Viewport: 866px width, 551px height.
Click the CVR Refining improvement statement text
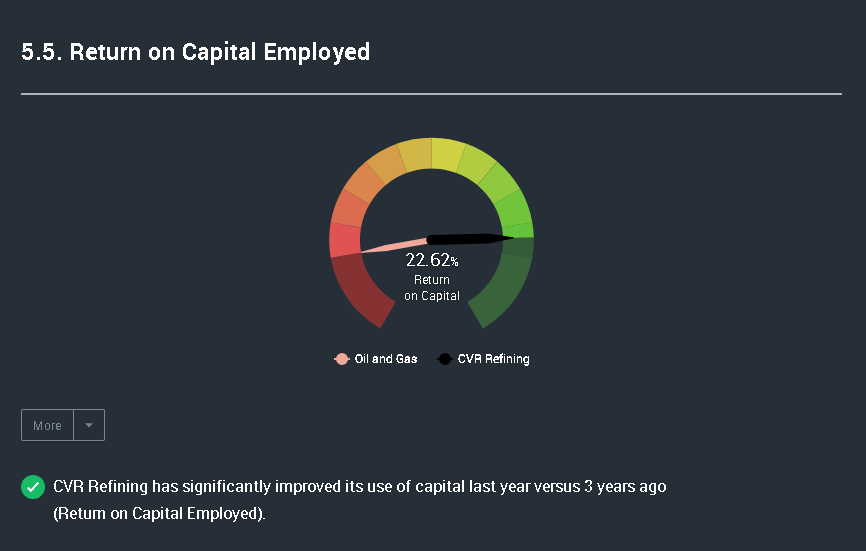(x=360, y=500)
